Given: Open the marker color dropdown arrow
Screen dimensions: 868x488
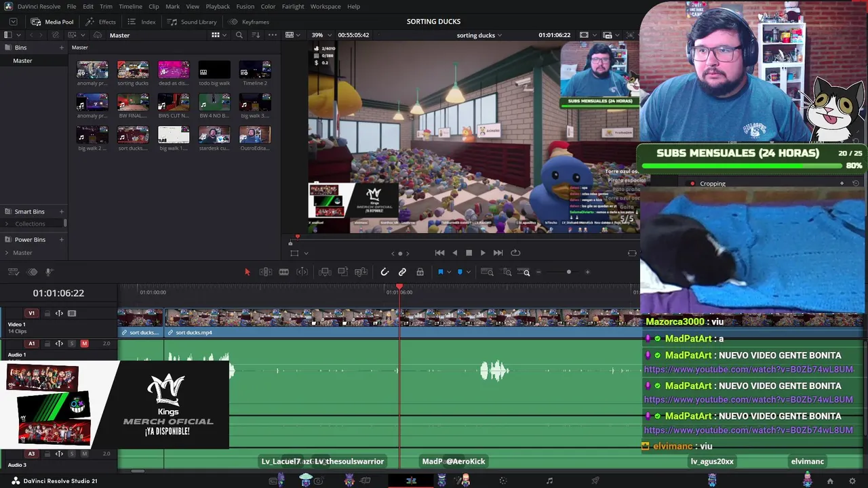Looking at the screenshot, I should (468, 272).
